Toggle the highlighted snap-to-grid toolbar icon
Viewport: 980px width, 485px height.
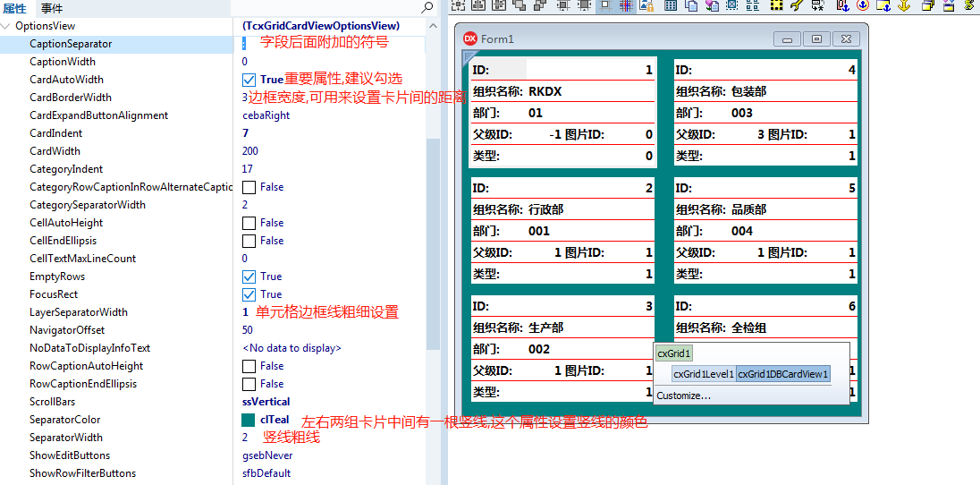605,5
